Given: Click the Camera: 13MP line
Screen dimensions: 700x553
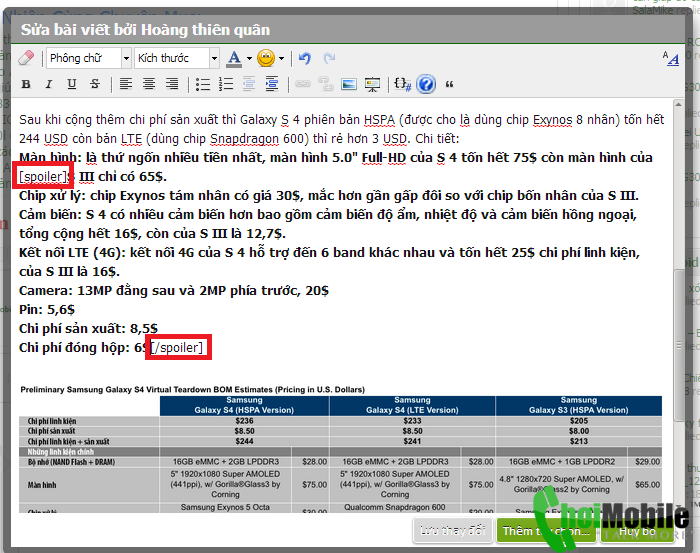Looking at the screenshot, I should [174, 291].
